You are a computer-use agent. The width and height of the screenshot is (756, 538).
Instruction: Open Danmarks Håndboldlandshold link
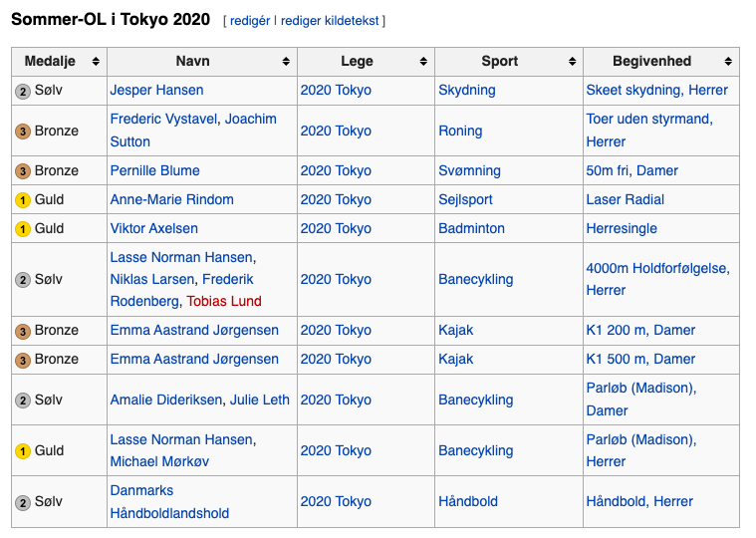click(x=169, y=502)
